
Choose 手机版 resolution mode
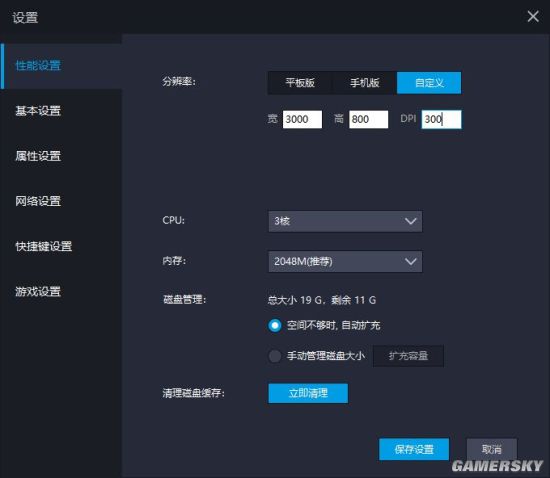(365, 83)
